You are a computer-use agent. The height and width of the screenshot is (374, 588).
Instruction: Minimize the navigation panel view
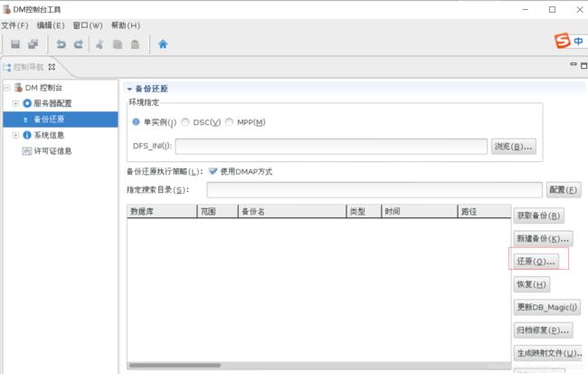[x=573, y=64]
